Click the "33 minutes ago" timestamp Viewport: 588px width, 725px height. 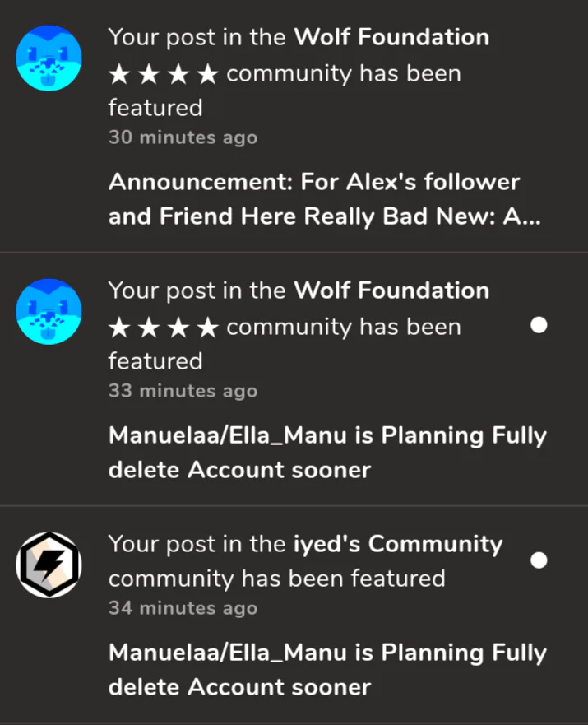[183, 391]
